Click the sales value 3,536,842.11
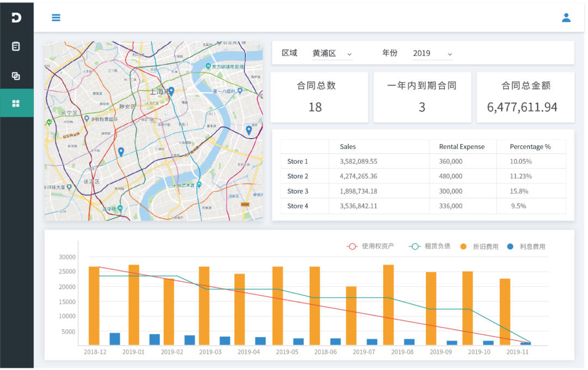The image size is (588, 370). [x=358, y=206]
